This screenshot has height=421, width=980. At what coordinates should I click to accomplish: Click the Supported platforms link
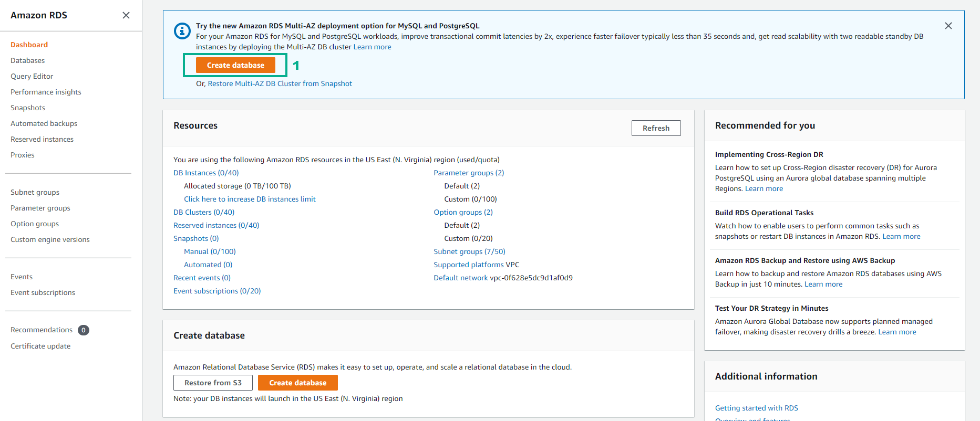coord(469,265)
